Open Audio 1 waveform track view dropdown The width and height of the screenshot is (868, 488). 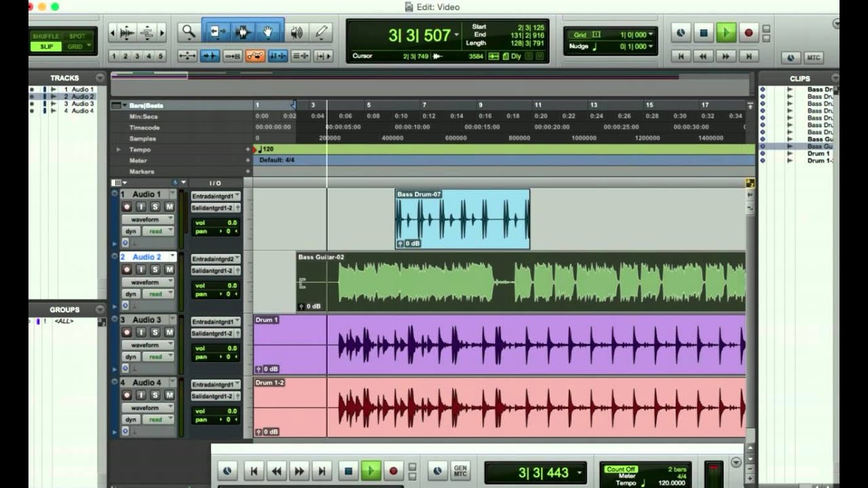pyautogui.click(x=148, y=220)
